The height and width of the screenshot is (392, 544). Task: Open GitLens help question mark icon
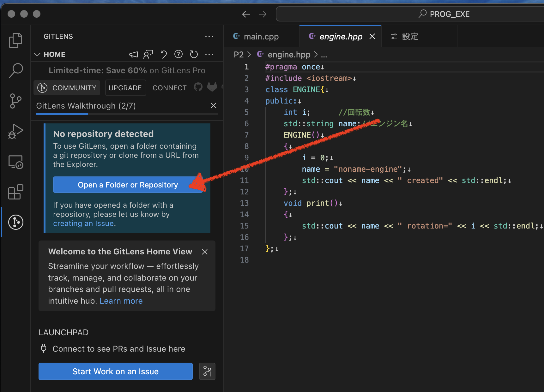pos(178,54)
